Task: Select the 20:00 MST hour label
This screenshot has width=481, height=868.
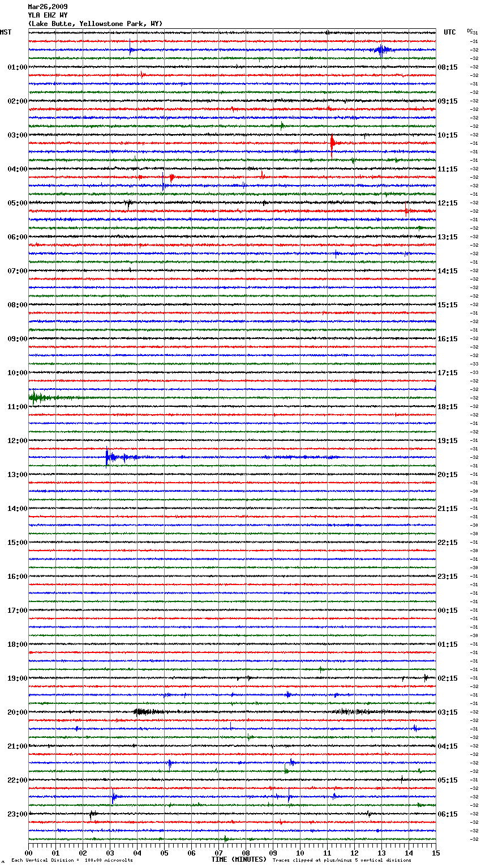Action: [x=18, y=712]
